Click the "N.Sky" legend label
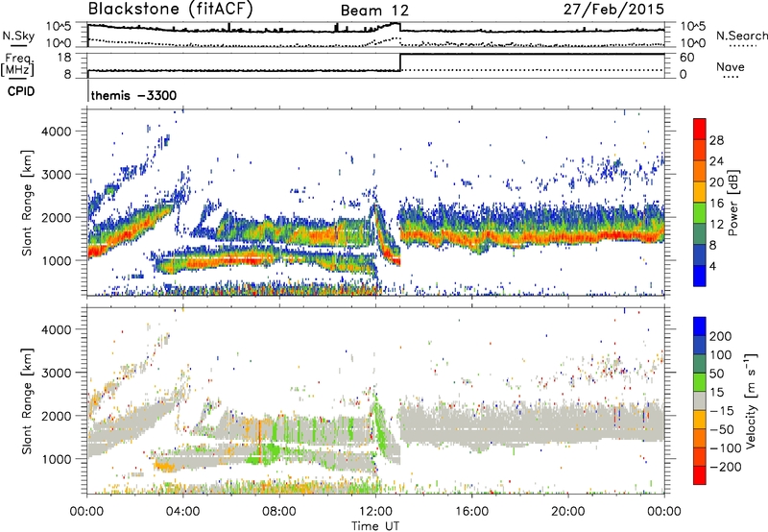 [x=18, y=36]
